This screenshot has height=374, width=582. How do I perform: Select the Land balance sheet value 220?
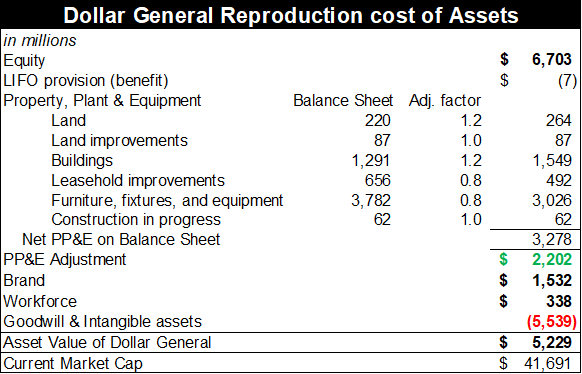tap(377, 121)
